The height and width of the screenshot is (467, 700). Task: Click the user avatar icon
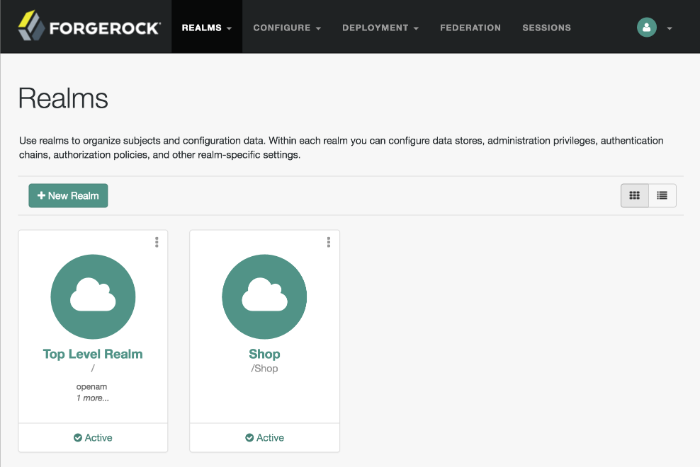(x=646, y=28)
